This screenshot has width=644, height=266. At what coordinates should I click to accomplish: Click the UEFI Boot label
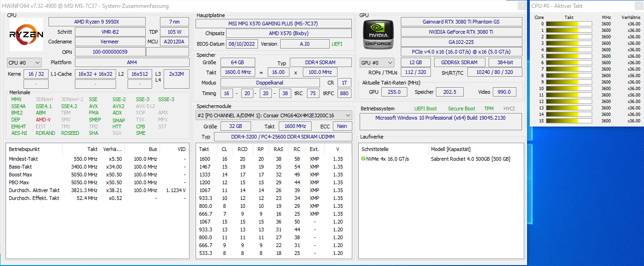[425, 109]
